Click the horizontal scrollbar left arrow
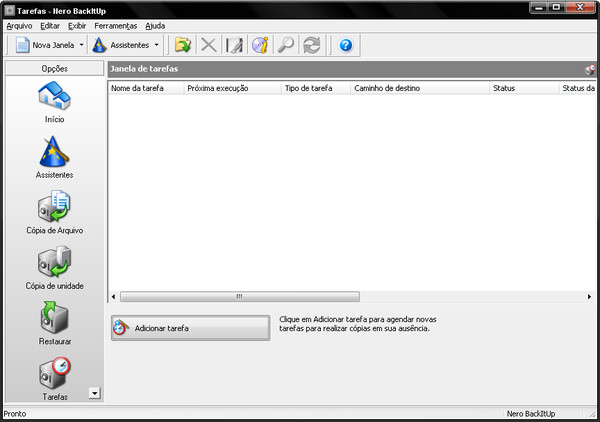This screenshot has height=422, width=600. coord(114,297)
